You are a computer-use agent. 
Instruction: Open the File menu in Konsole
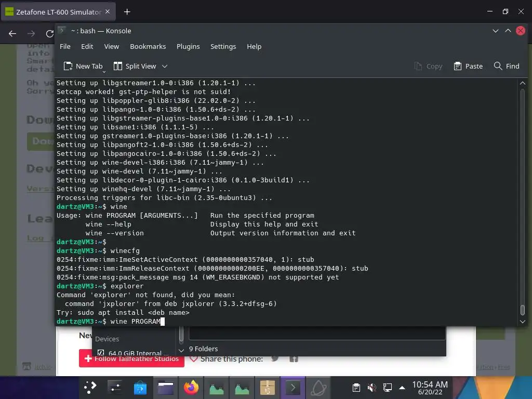point(65,46)
